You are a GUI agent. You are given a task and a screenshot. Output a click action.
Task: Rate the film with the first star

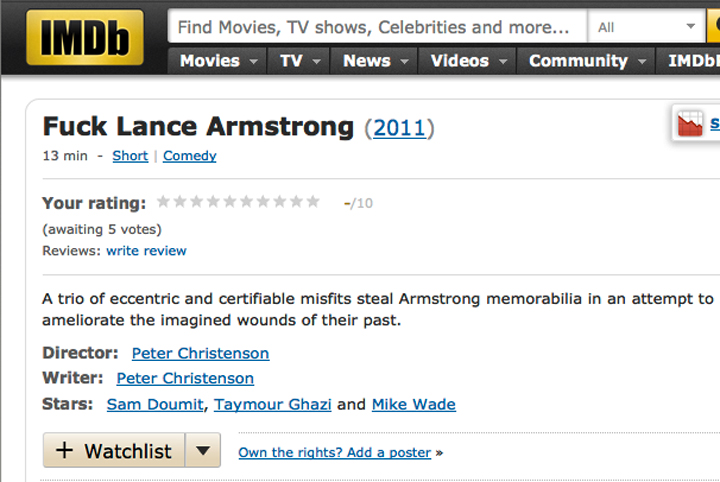point(163,202)
